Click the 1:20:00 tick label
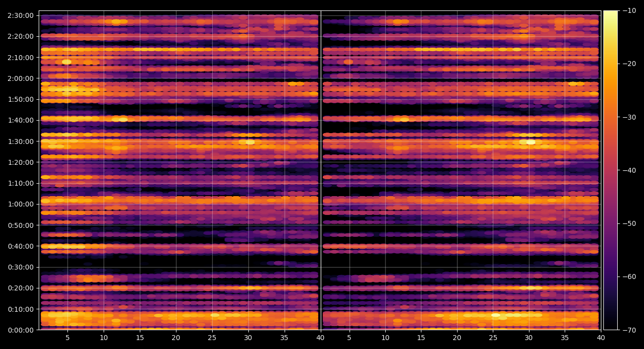 (20, 162)
